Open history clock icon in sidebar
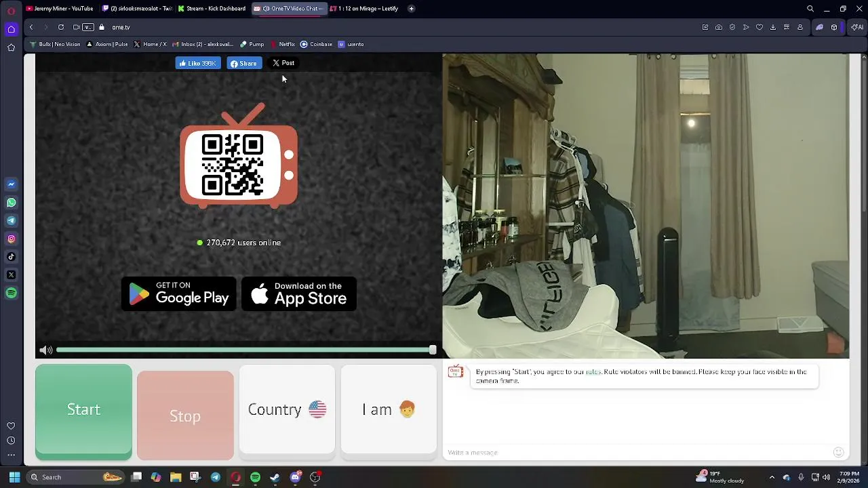868x488 pixels. pos(11,441)
